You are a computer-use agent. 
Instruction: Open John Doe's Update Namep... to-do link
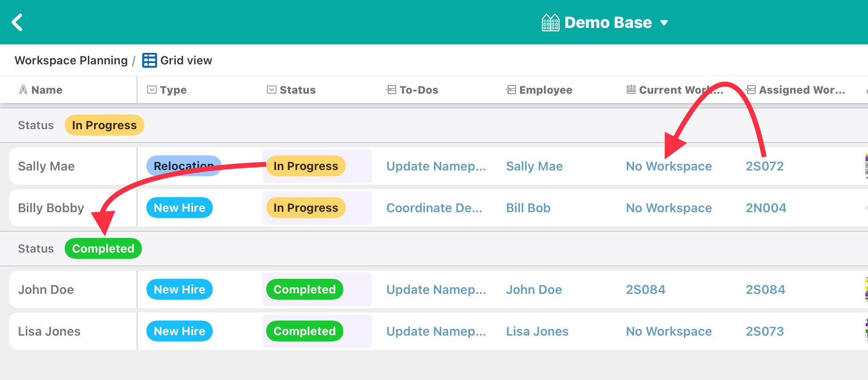coord(436,289)
